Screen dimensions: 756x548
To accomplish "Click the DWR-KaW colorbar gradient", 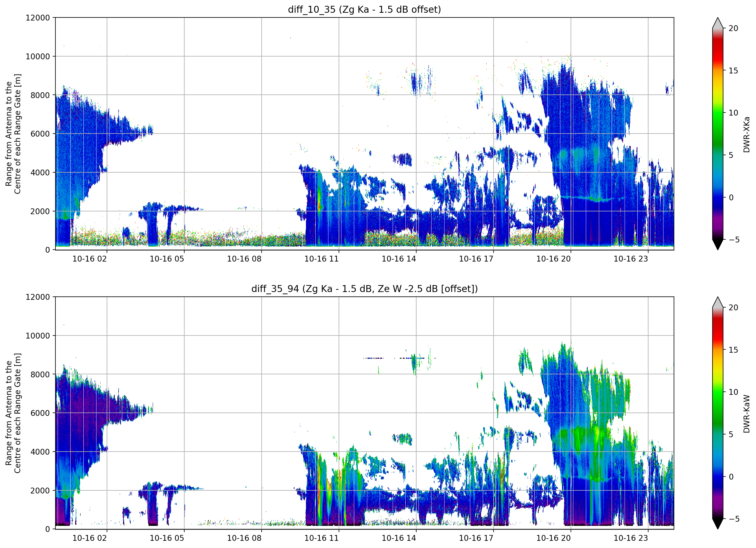I will click(x=718, y=413).
